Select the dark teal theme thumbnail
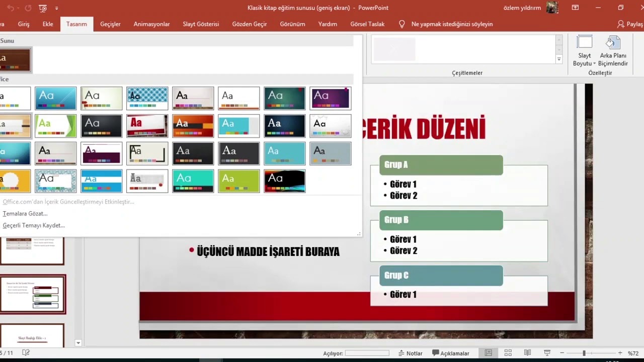This screenshot has width=644, height=362. pyautogui.click(x=285, y=99)
